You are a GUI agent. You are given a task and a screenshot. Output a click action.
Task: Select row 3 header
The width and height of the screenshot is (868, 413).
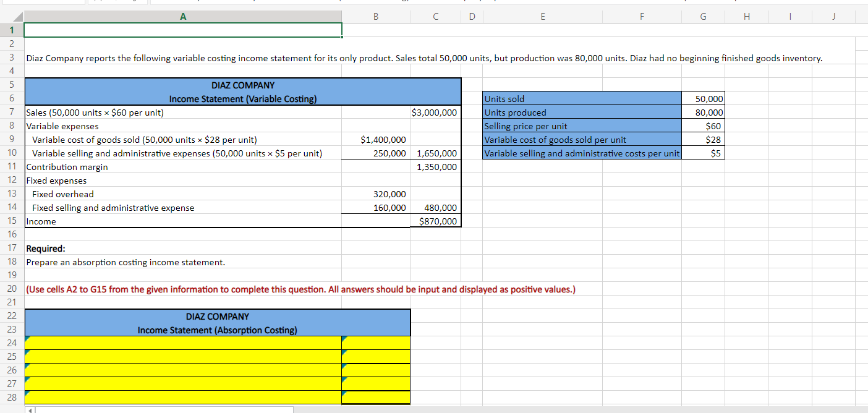(12, 58)
